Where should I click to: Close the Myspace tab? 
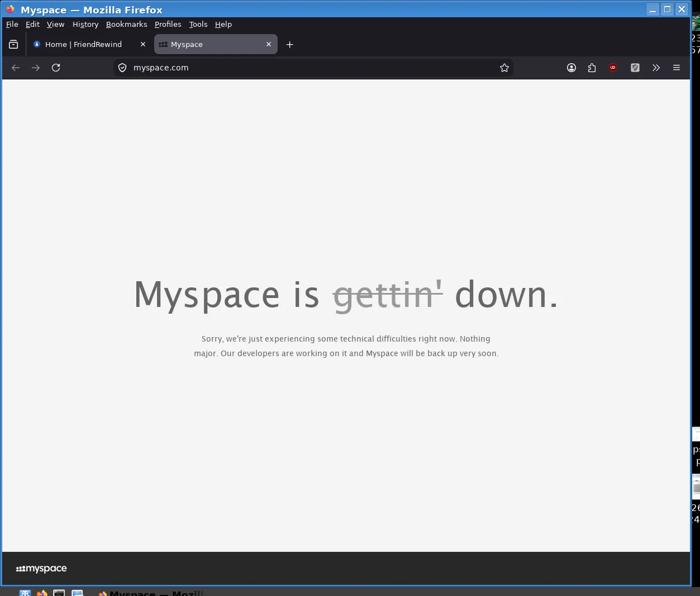point(269,44)
